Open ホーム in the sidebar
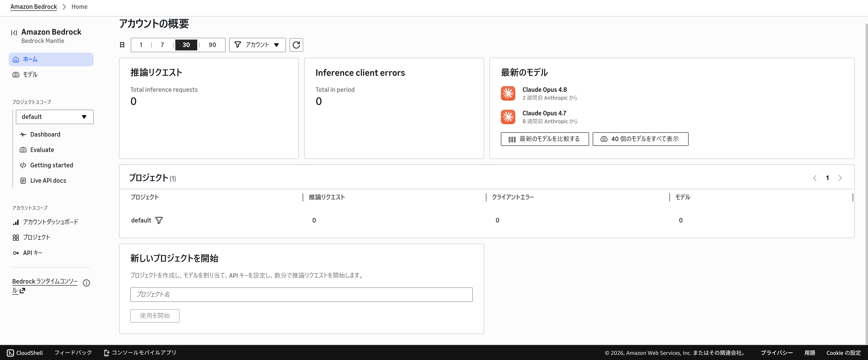 tap(51, 60)
